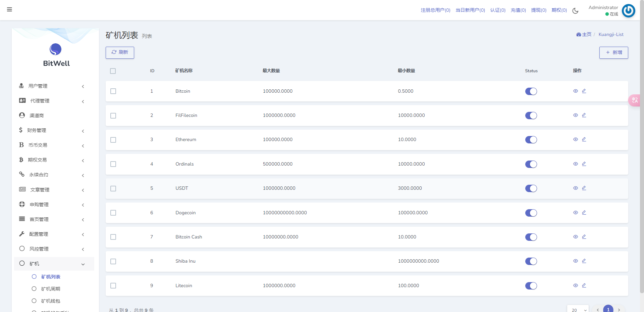View details of FilFilecoin row
The image size is (644, 312).
pyautogui.click(x=576, y=115)
